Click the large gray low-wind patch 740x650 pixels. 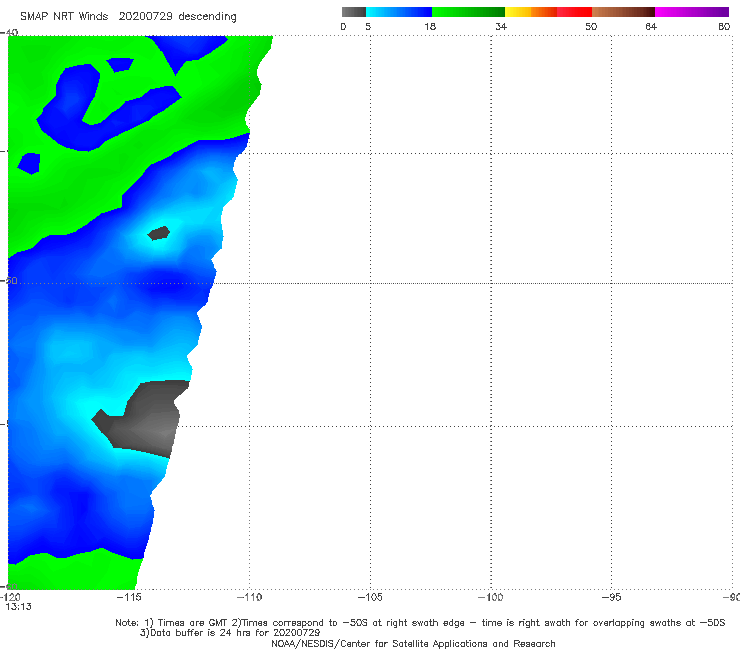[144, 419]
